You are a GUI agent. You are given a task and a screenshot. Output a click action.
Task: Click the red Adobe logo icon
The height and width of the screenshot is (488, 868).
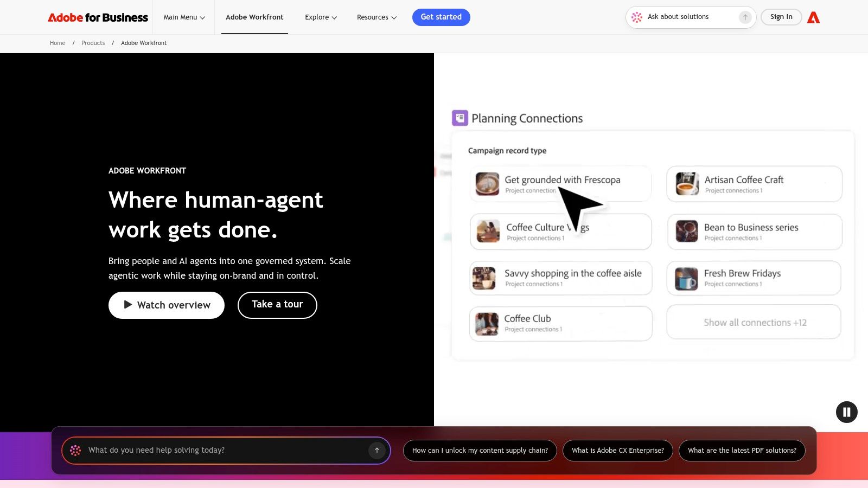coord(813,17)
